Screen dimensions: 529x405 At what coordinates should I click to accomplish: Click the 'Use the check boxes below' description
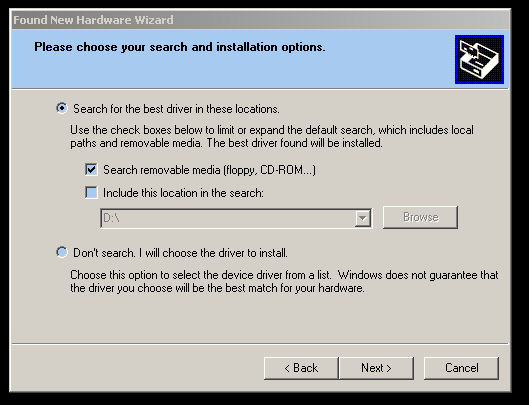[x=272, y=136]
